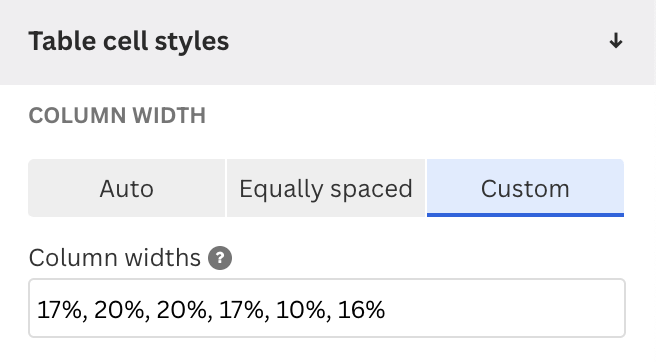
Task: Click empty space inside Column widths box
Action: click(x=502, y=308)
